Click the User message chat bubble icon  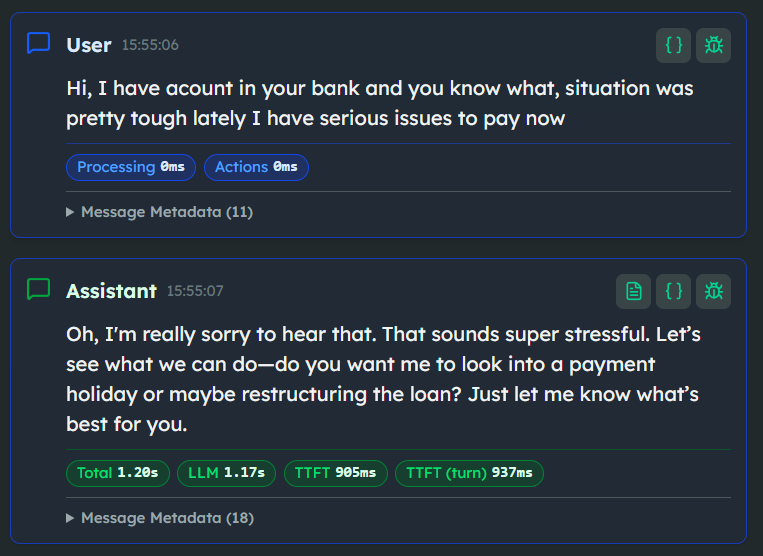(x=38, y=44)
